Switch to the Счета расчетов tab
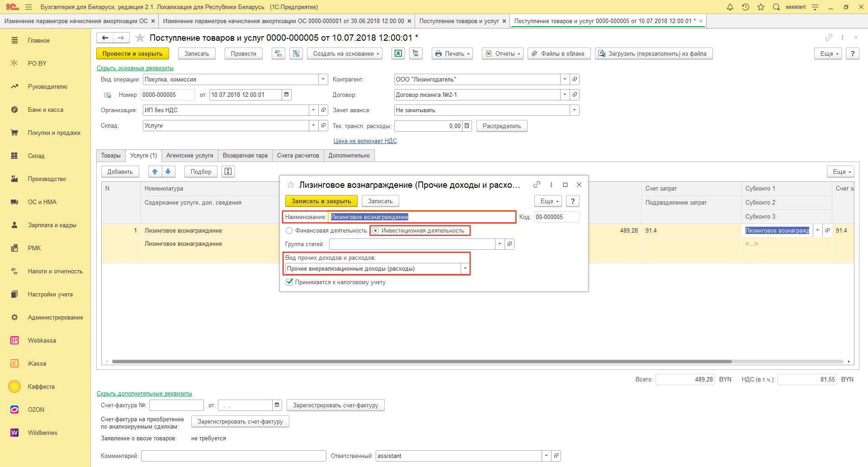This screenshot has width=868, height=467. pyautogui.click(x=298, y=156)
